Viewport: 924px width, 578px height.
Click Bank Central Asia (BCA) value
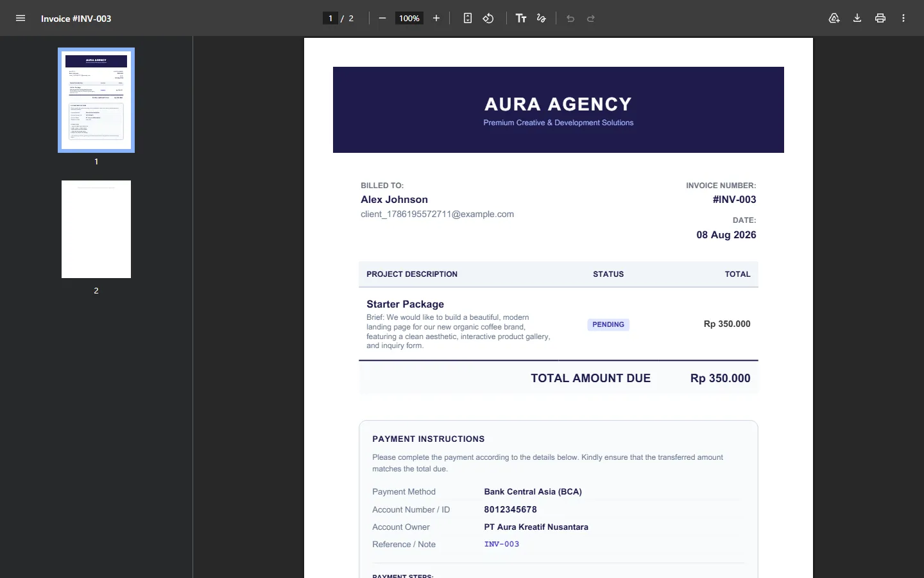coord(533,492)
